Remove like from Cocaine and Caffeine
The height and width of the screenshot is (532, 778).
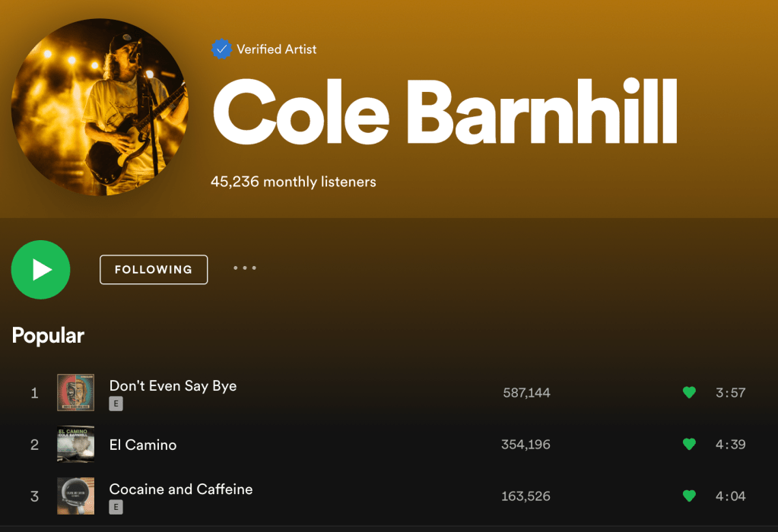pyautogui.click(x=689, y=496)
